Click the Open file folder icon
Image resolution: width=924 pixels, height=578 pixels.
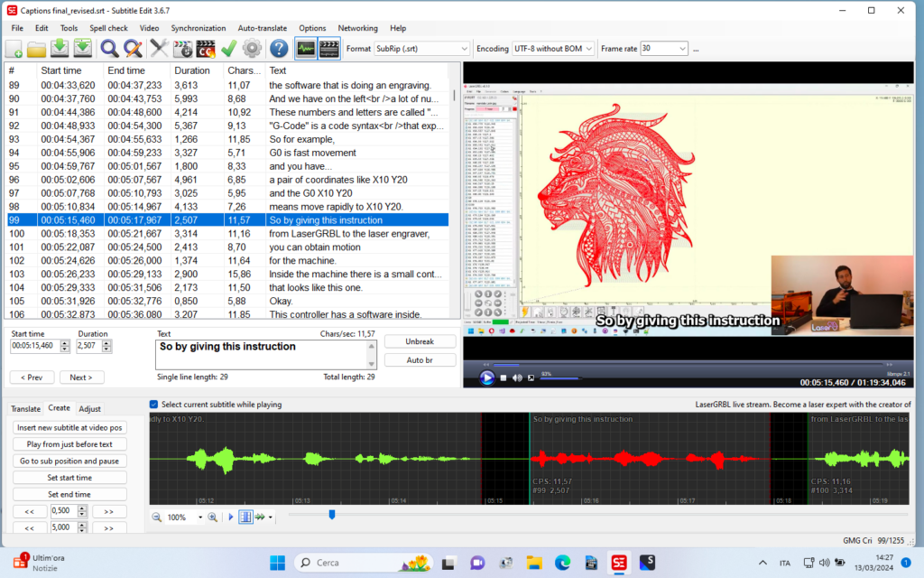(x=37, y=48)
